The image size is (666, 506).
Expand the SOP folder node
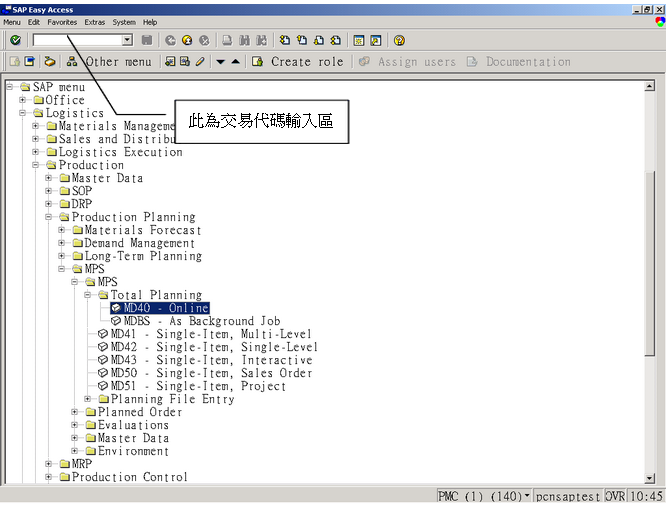click(48, 191)
